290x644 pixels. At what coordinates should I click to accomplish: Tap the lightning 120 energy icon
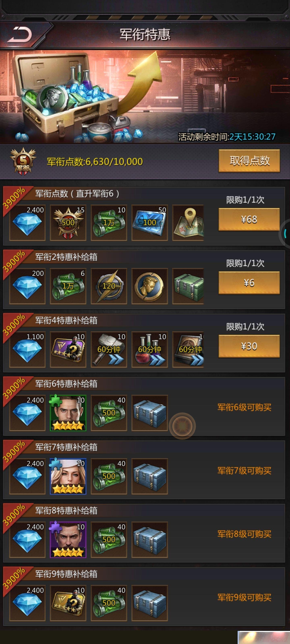tap(109, 286)
